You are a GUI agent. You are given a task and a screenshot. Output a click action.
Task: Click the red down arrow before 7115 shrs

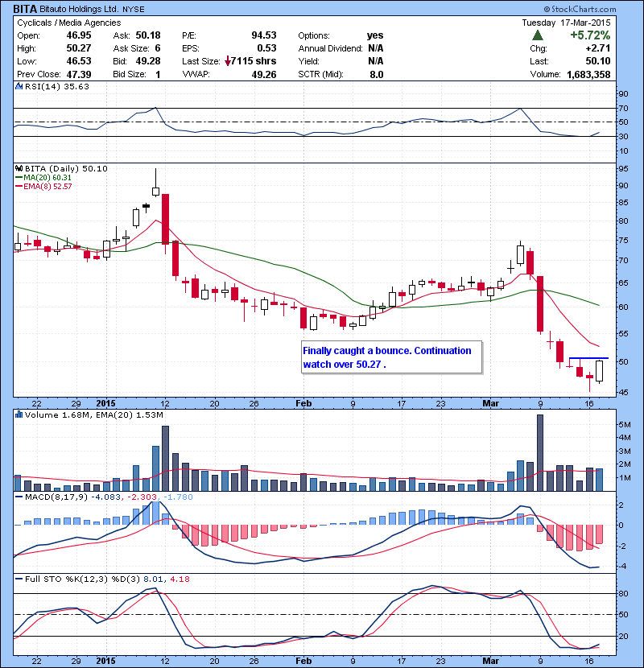[x=228, y=61]
